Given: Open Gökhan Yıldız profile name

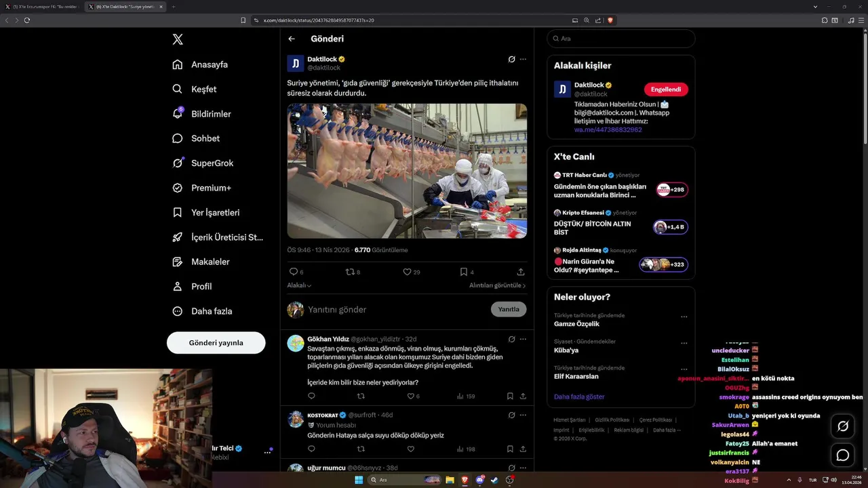Looking at the screenshot, I should 328,339.
